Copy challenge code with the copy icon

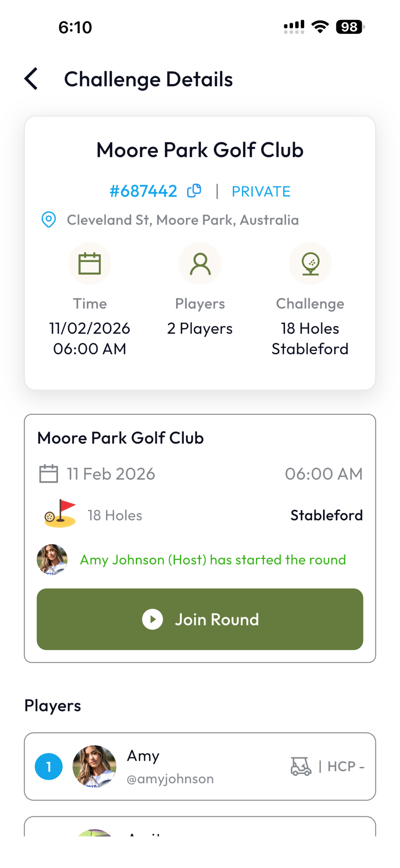[x=194, y=191]
